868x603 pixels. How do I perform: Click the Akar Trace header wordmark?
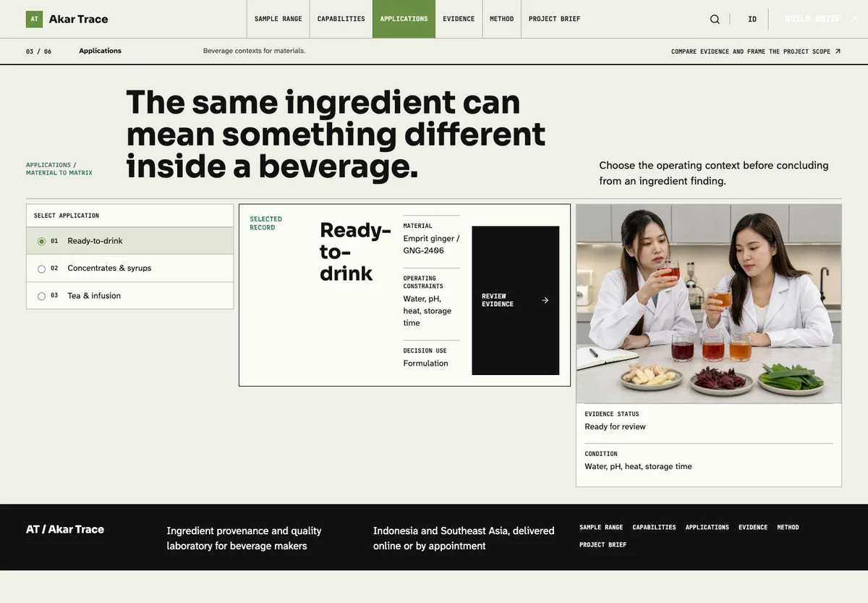[78, 20]
